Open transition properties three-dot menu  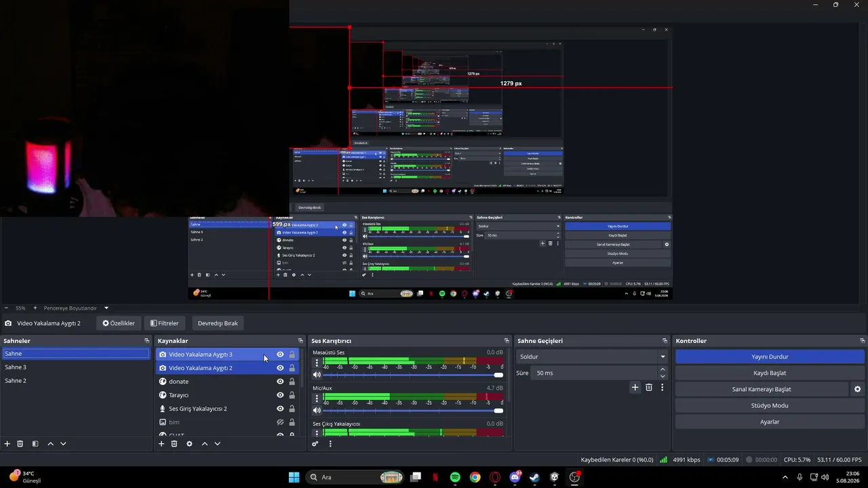(663, 388)
